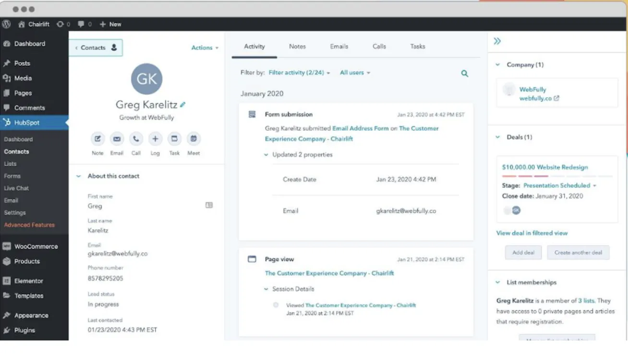Click the Call phone icon button
The image size is (628, 364).
click(x=136, y=139)
